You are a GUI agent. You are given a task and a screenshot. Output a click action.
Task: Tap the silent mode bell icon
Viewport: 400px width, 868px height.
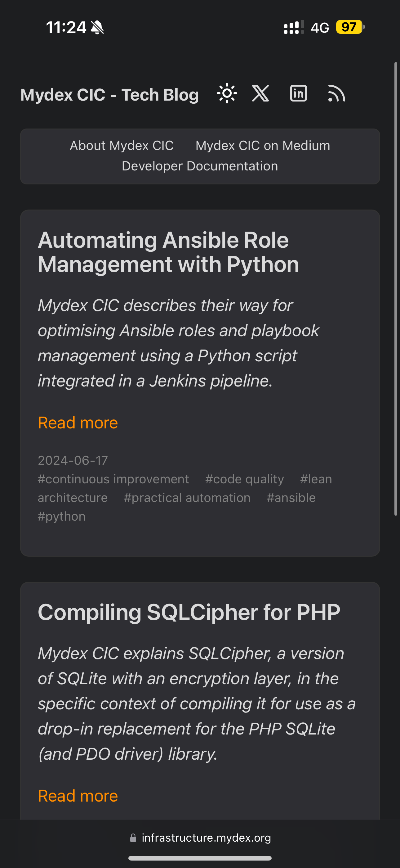tap(98, 27)
